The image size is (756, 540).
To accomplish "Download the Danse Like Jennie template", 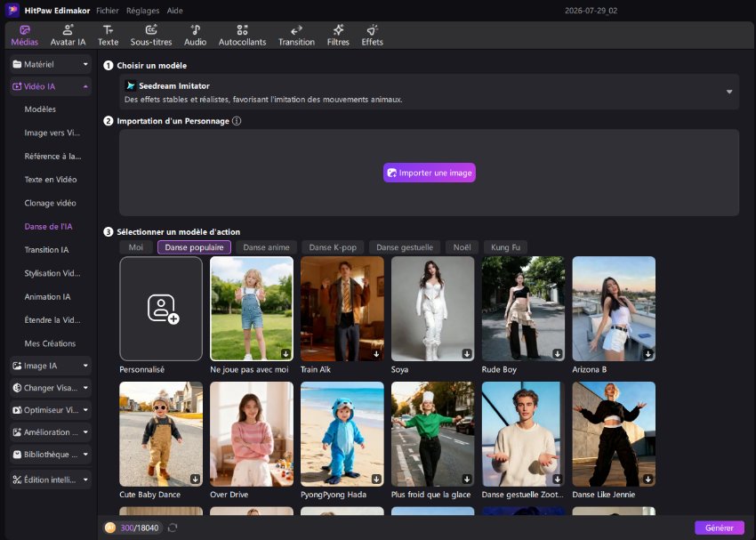I will [x=648, y=480].
